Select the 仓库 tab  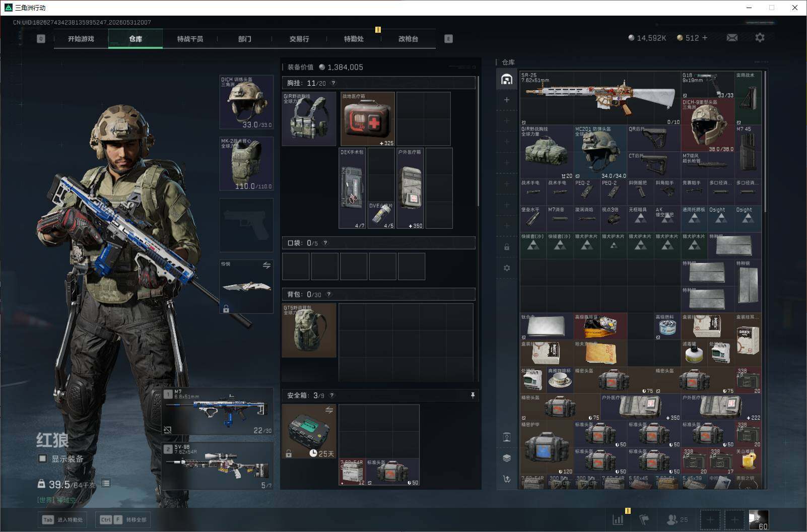[x=136, y=39]
